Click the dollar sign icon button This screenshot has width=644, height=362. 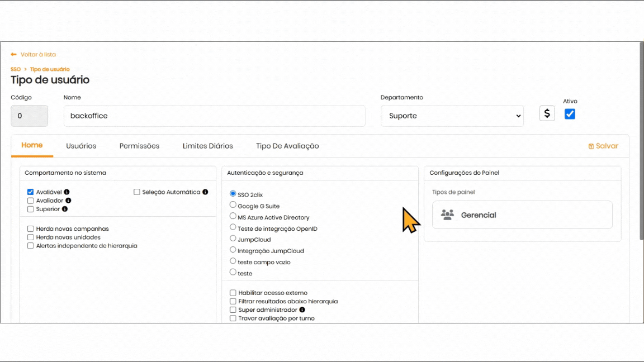[547, 113]
